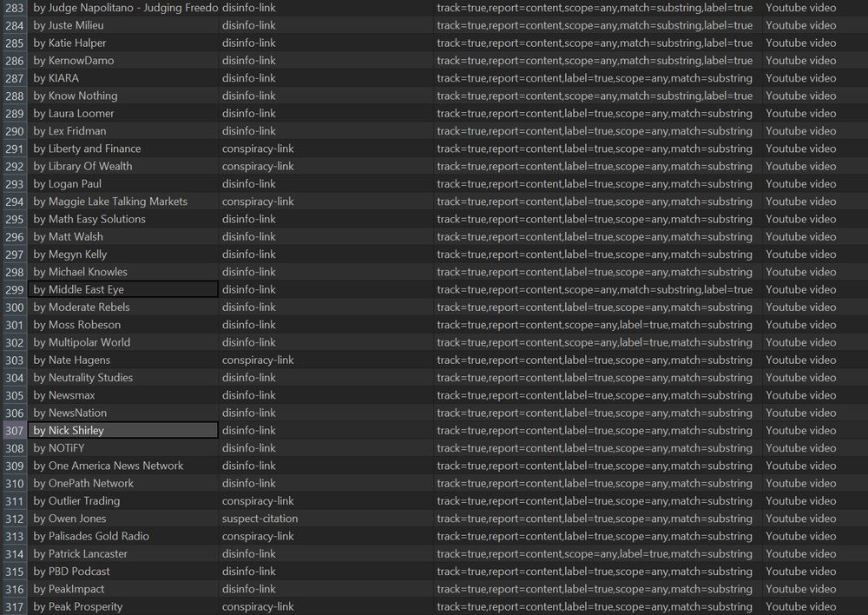The image size is (868, 615).
Task: Click the 'by OnePath Network' cell
Action: [123, 483]
